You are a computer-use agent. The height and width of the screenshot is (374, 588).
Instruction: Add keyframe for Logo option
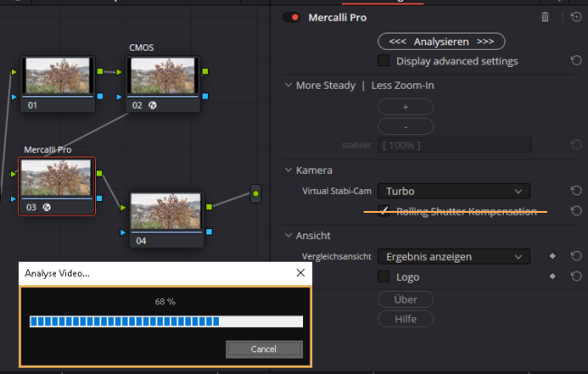[553, 276]
